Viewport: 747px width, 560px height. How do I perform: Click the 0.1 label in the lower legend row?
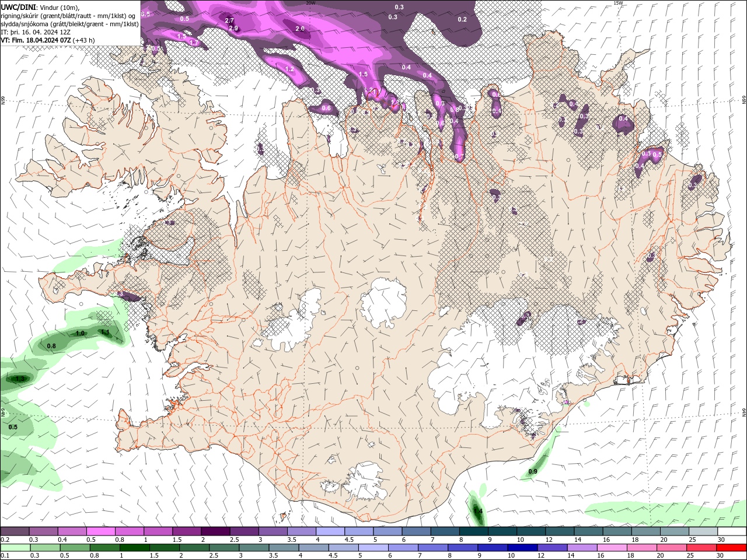click(4, 556)
